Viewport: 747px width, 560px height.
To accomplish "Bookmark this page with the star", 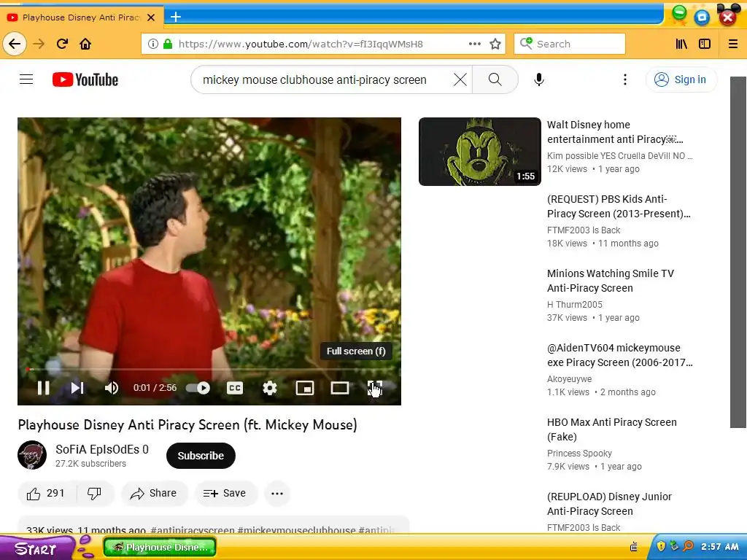I will 495,44.
